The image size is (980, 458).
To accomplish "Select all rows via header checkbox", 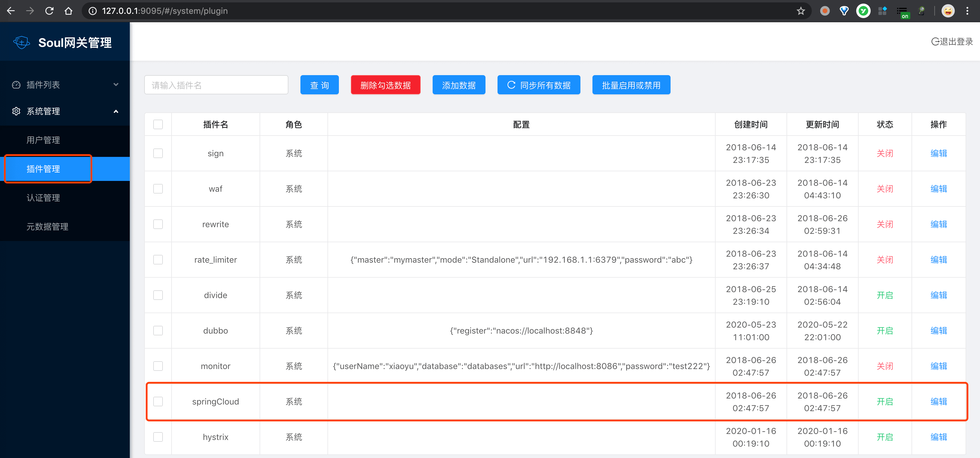I will tap(158, 124).
